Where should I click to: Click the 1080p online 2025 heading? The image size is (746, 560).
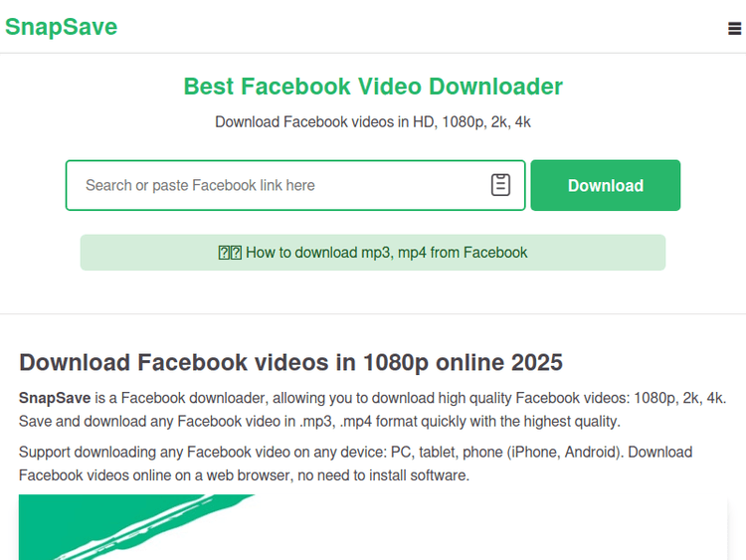coord(290,361)
